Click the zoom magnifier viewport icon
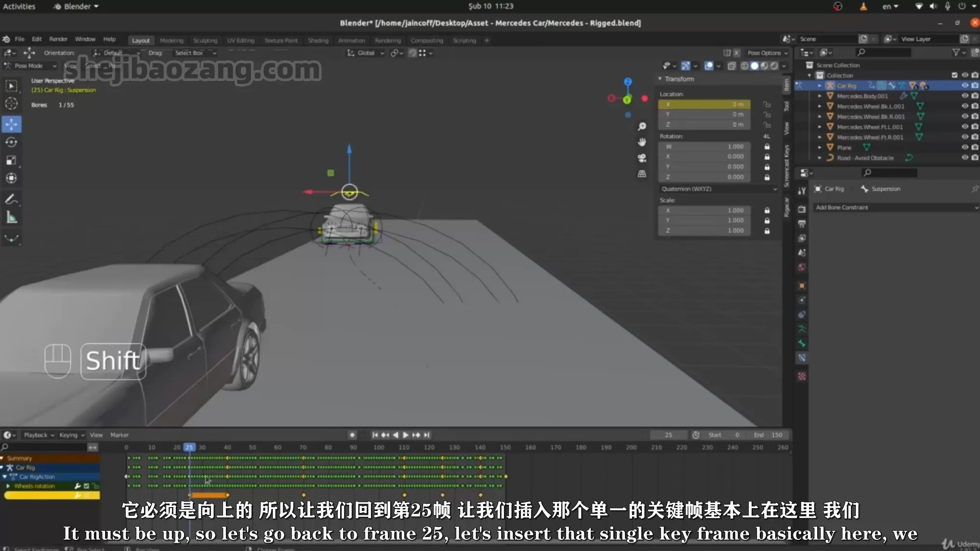This screenshot has width=980, height=551. click(x=642, y=126)
